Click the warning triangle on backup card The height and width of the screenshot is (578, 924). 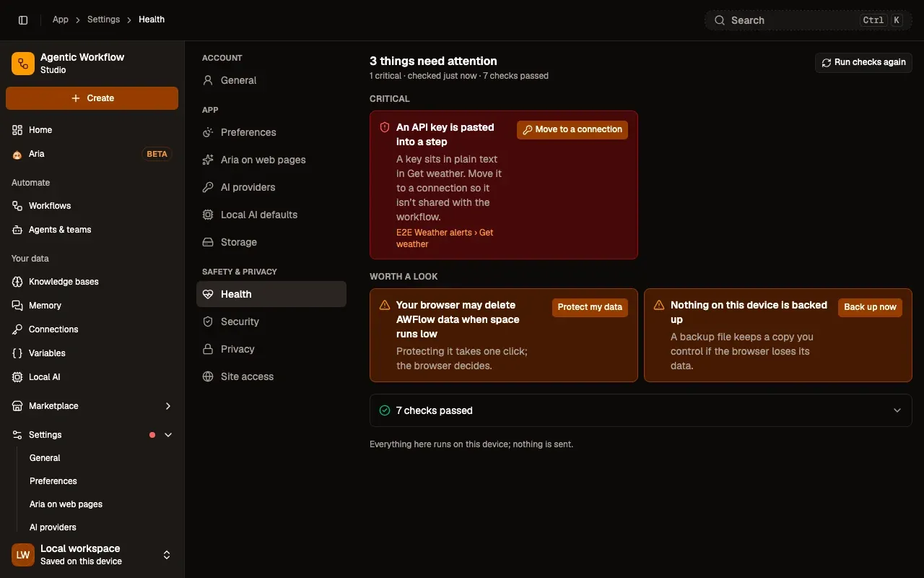pyautogui.click(x=659, y=305)
